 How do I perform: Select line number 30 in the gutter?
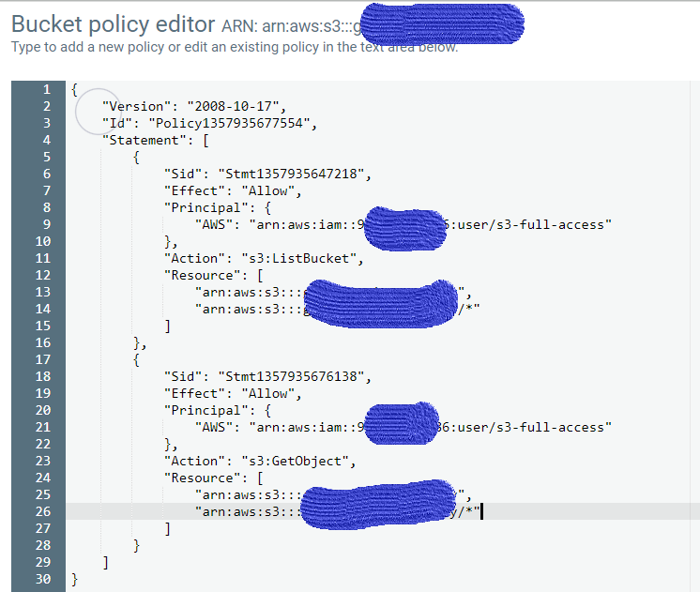pyautogui.click(x=42, y=579)
